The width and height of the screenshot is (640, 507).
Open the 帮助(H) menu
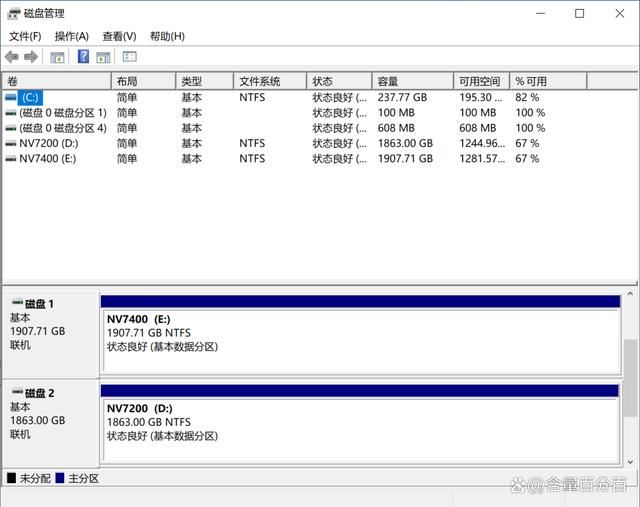pyautogui.click(x=167, y=36)
